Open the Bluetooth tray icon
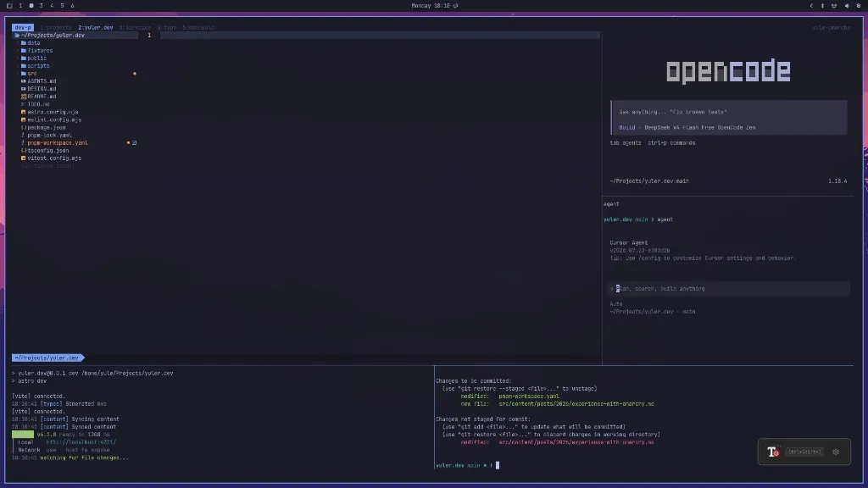868x488 pixels. click(822, 6)
